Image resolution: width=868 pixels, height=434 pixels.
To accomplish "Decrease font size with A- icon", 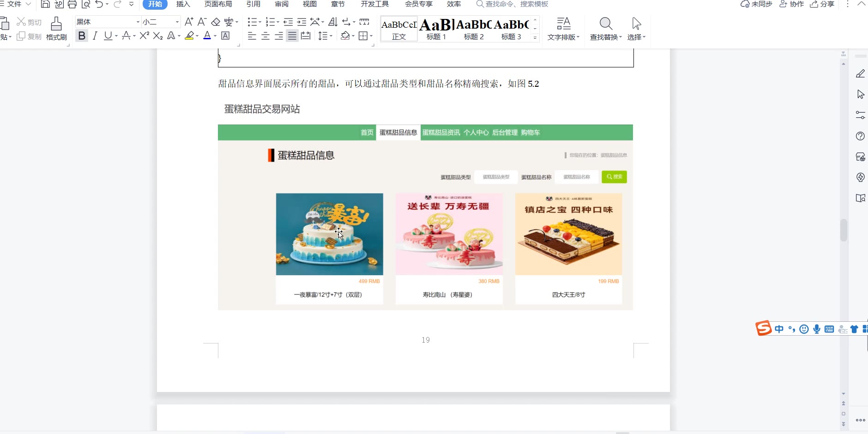I will click(202, 22).
